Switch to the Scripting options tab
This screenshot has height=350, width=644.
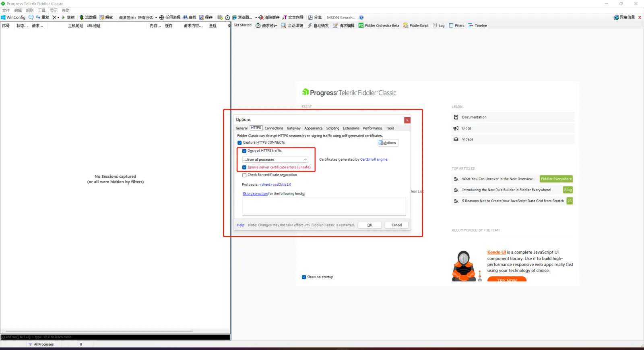pyautogui.click(x=332, y=128)
